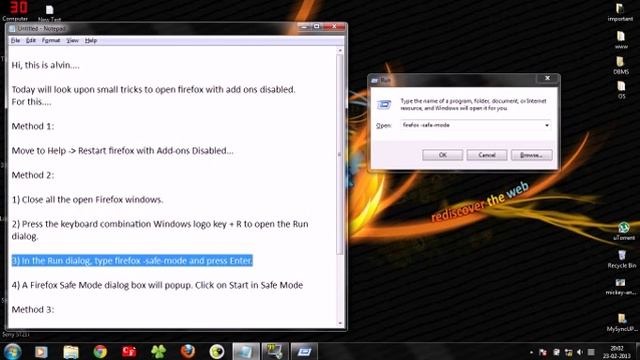This screenshot has width=640, height=360.
Task: Open Notepad File menu
Action: [15, 40]
